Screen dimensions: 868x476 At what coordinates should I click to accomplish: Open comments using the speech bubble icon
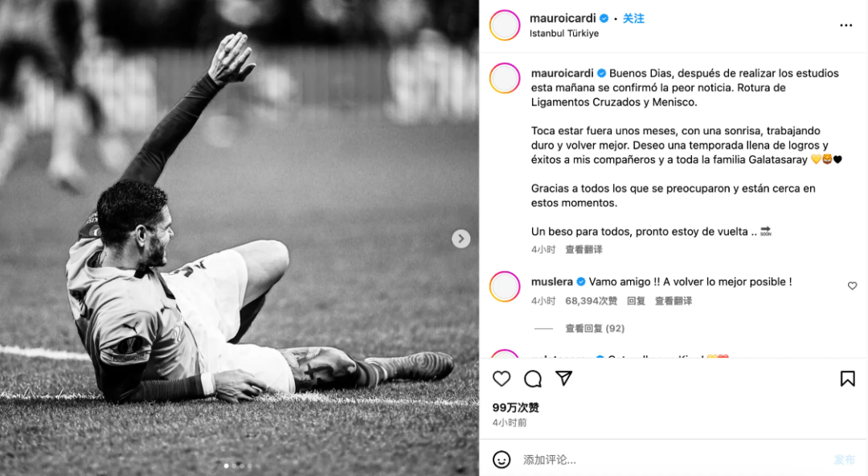tap(533, 379)
